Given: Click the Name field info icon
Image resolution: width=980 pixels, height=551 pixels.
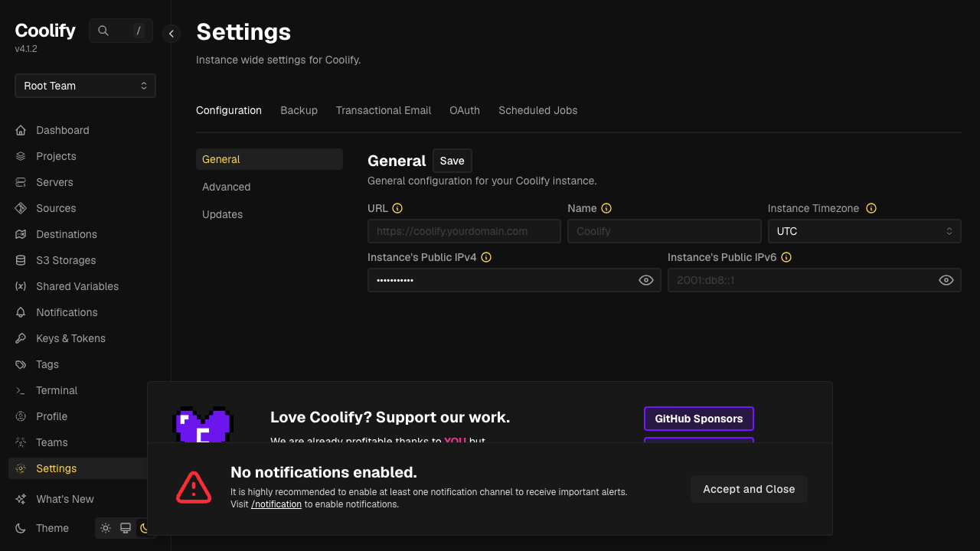Looking at the screenshot, I should click(x=606, y=208).
